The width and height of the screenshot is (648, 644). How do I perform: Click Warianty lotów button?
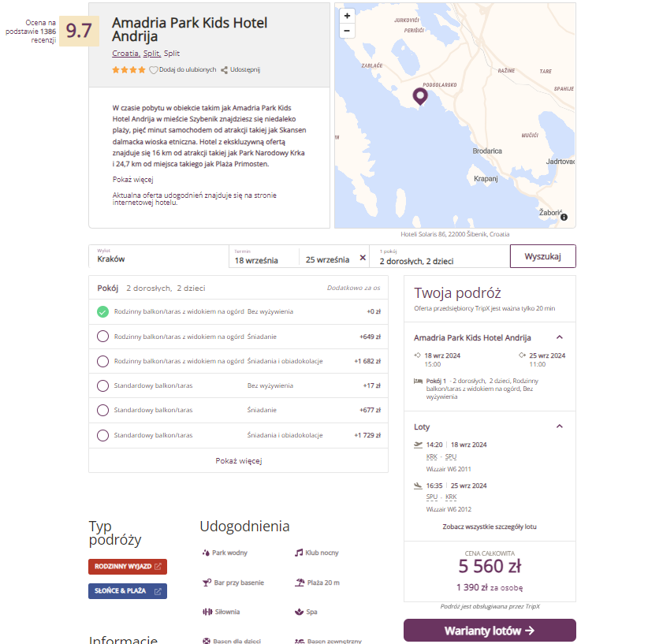coord(490,631)
